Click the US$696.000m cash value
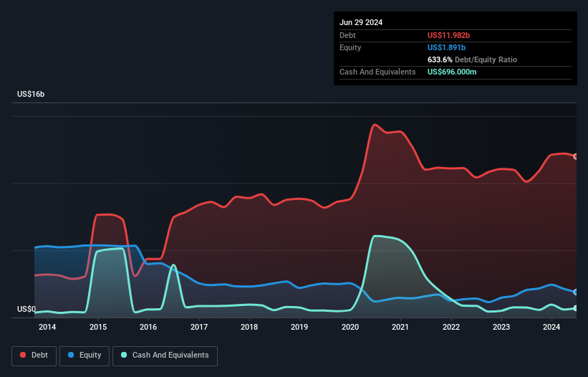Viewport: 588px width, 377px height. 452,72
